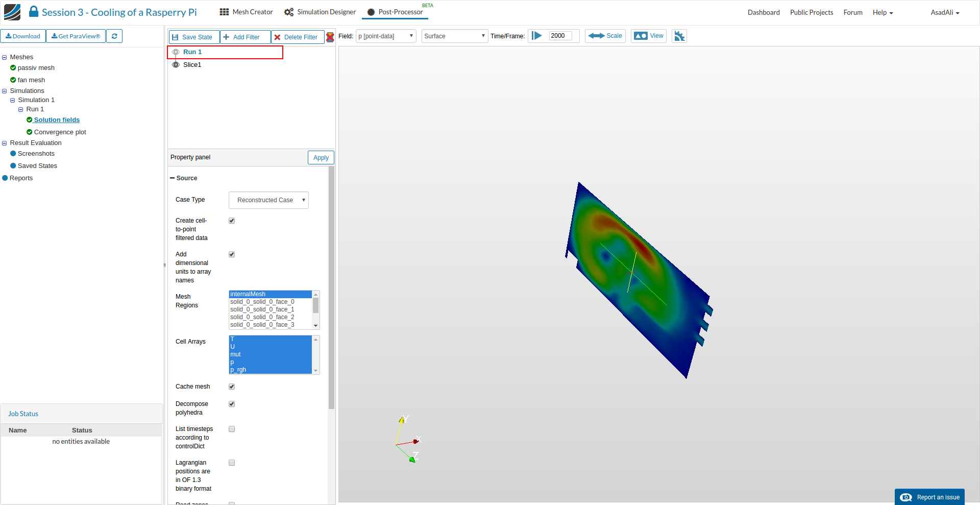The image size is (980, 505).
Task: Click the Save State button
Action: (x=193, y=37)
